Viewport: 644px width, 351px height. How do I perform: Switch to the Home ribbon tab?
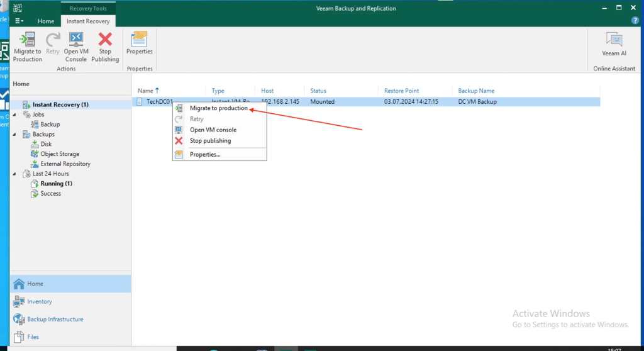click(45, 21)
